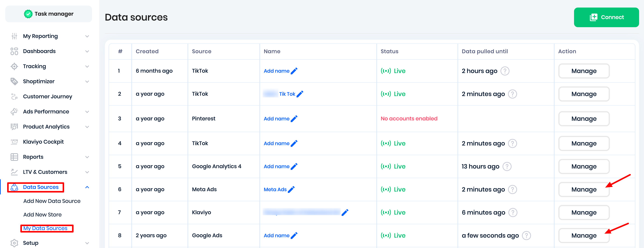Click pencil icon next to Meta Ads name
644x248 pixels.
[291, 189]
